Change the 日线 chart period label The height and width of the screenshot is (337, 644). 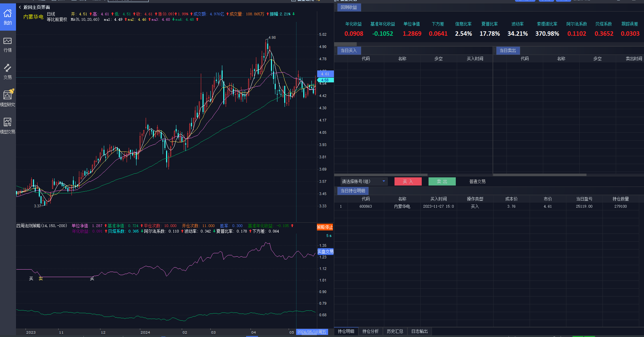51,14
